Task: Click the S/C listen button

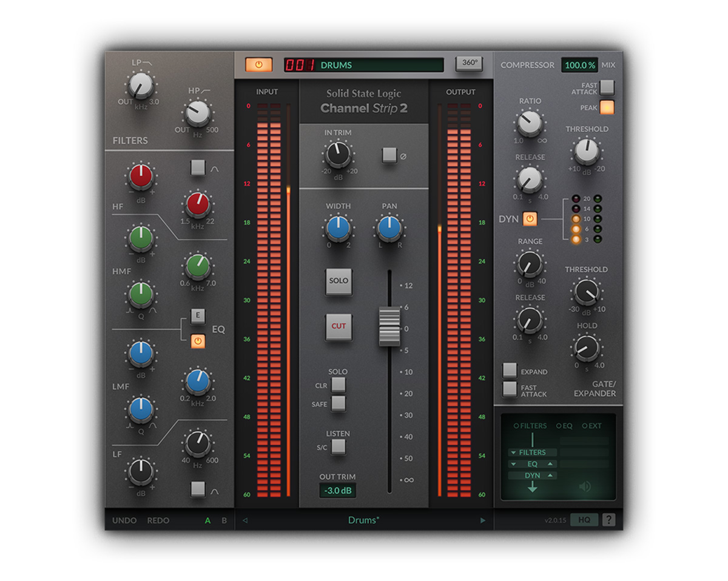Action: point(338,448)
